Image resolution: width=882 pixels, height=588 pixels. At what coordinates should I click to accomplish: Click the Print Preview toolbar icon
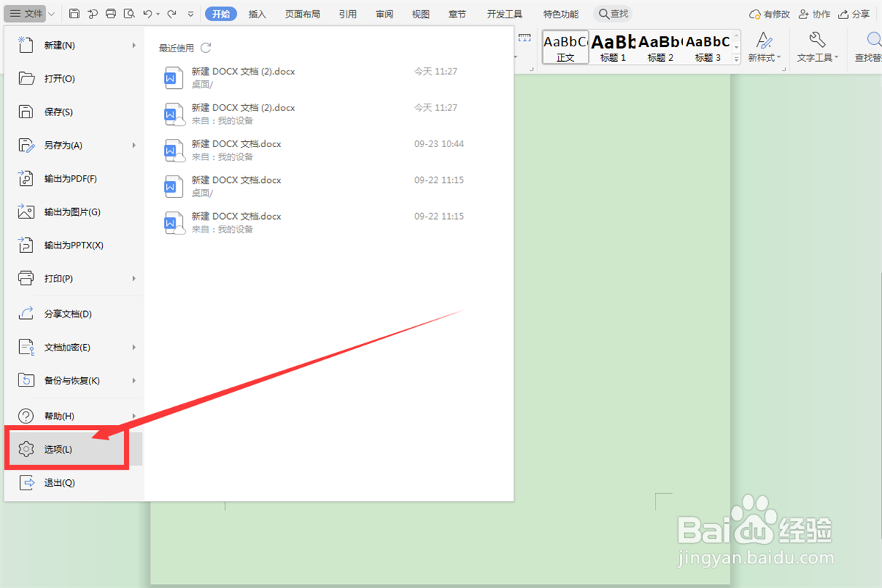129,13
